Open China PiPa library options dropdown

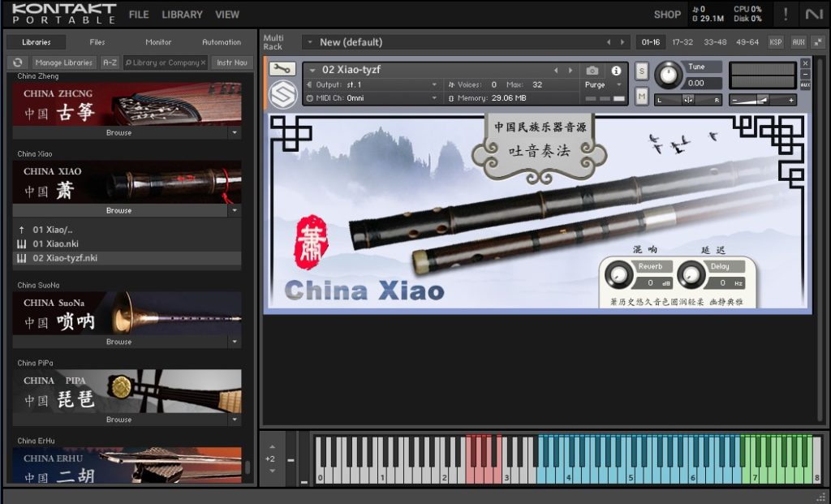pos(235,420)
